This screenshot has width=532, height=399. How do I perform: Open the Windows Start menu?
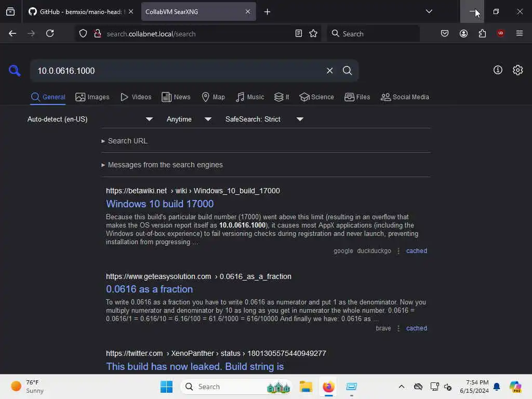click(x=166, y=387)
